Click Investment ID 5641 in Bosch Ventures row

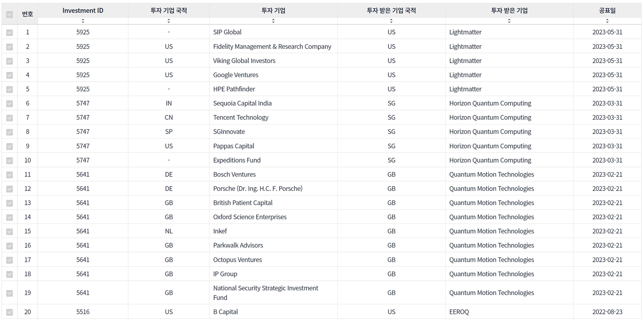pyautogui.click(x=83, y=174)
